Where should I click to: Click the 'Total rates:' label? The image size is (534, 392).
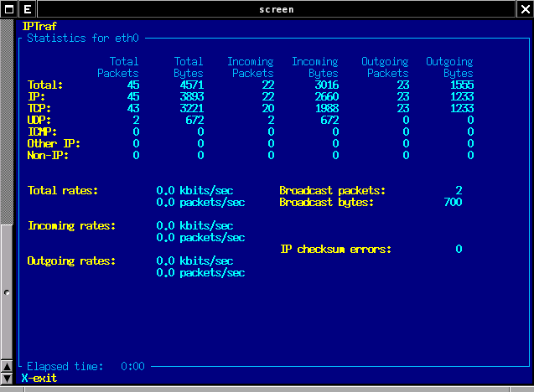point(63,190)
